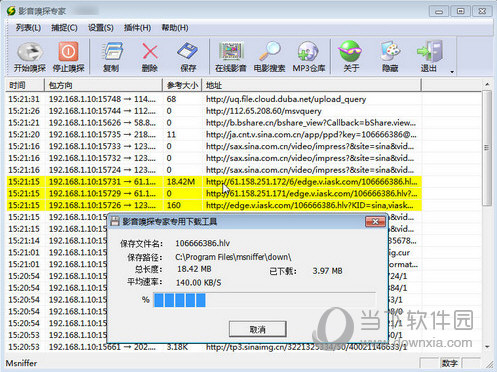
Task: Click the 保存 save floppy icon
Action: click(188, 57)
